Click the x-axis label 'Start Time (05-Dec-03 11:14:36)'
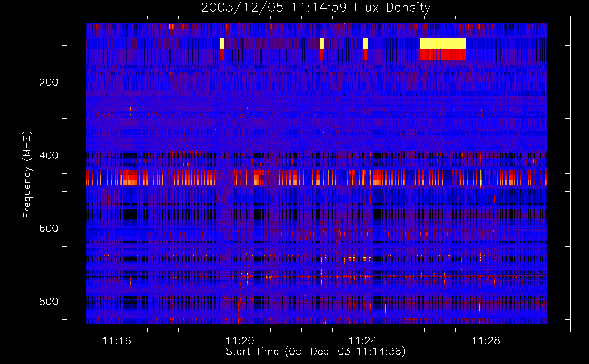 (x=316, y=352)
